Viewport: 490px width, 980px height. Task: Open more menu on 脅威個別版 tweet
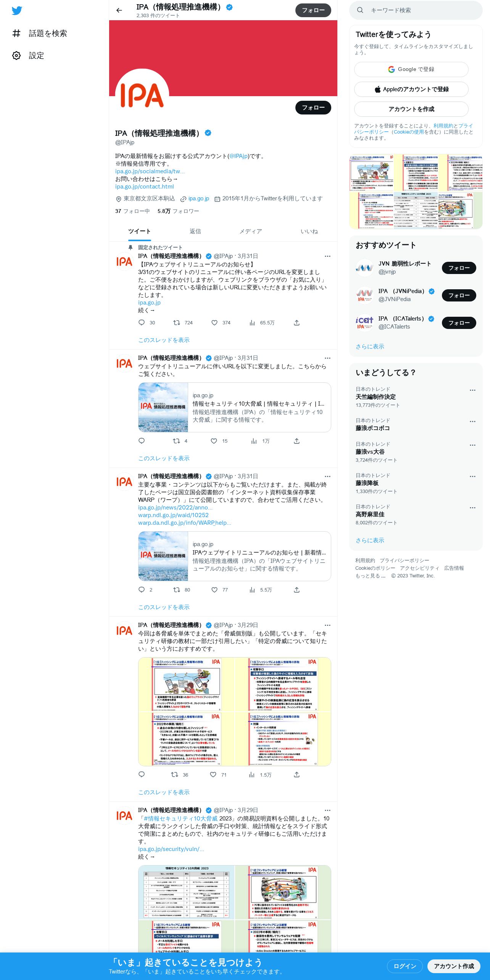coord(327,625)
